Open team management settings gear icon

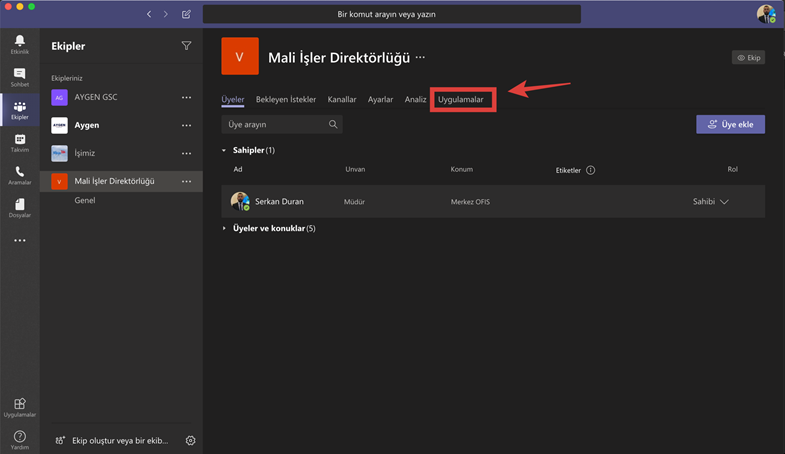tap(190, 440)
